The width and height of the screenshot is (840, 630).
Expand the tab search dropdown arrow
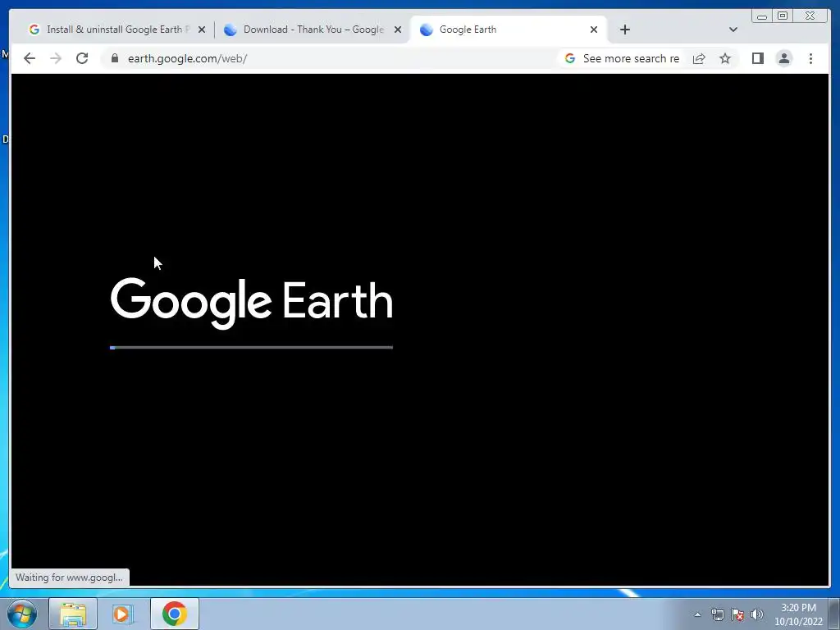tap(733, 30)
